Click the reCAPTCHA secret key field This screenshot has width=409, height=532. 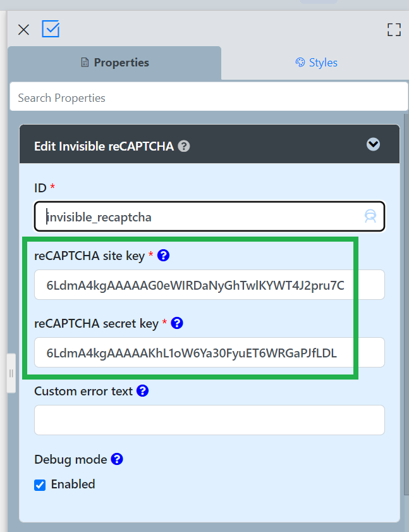tap(209, 353)
